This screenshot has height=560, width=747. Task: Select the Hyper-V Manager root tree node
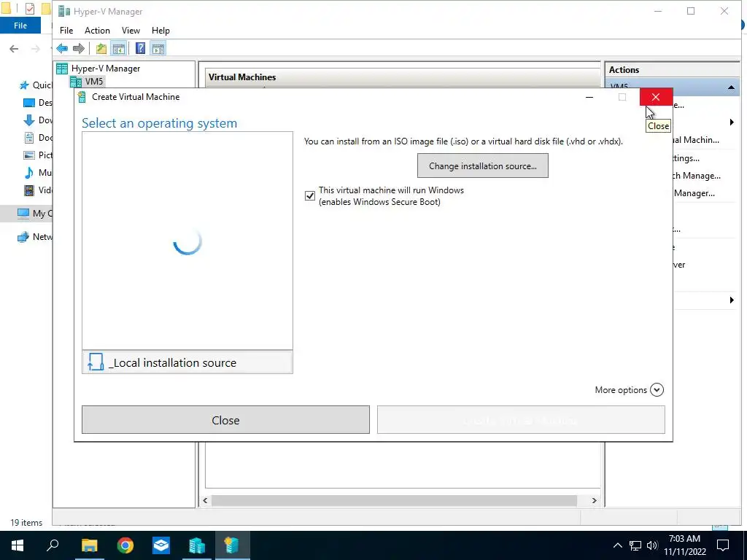(98, 69)
